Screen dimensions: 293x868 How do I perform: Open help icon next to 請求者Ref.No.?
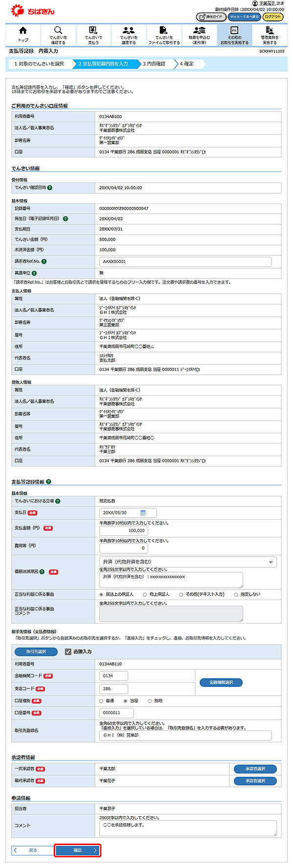click(x=44, y=262)
